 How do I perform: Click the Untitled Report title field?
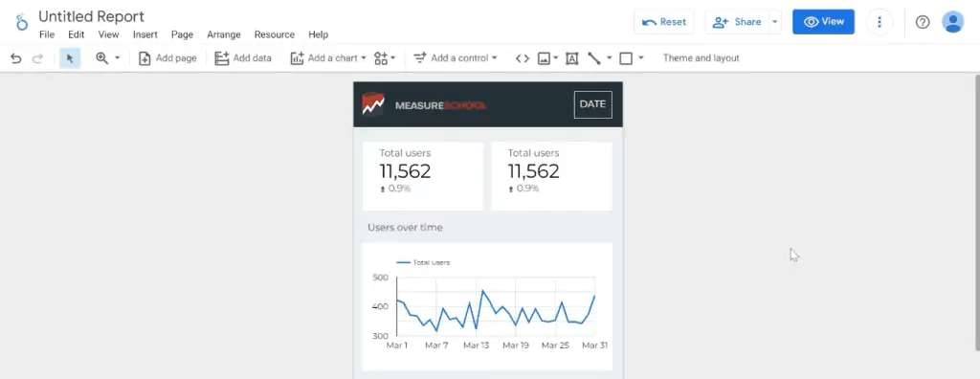click(91, 16)
